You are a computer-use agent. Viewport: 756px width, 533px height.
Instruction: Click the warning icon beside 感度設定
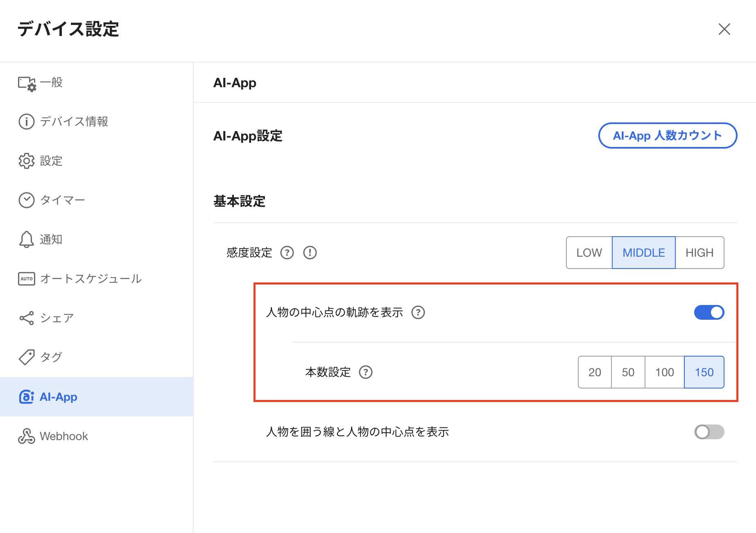pos(310,253)
